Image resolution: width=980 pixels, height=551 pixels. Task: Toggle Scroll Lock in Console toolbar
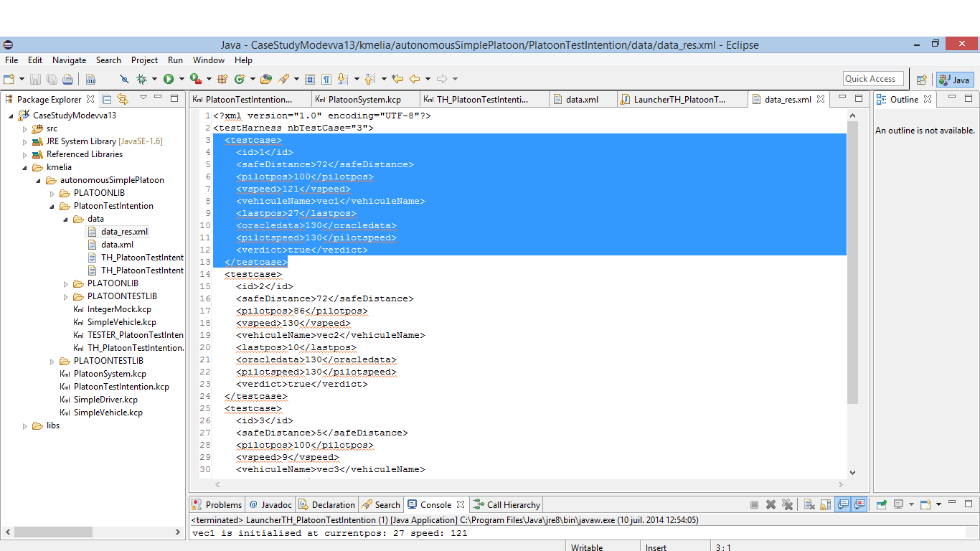tap(826, 504)
